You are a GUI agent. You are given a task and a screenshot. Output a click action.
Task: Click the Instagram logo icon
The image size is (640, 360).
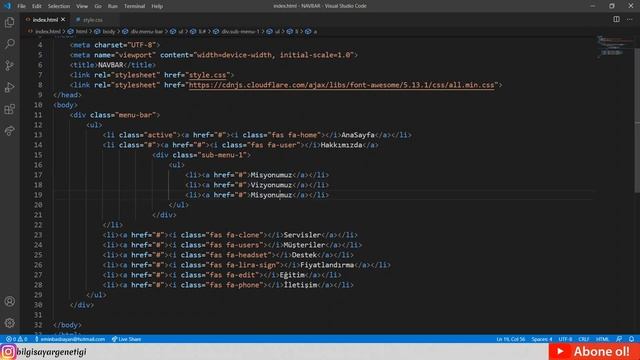point(8,351)
